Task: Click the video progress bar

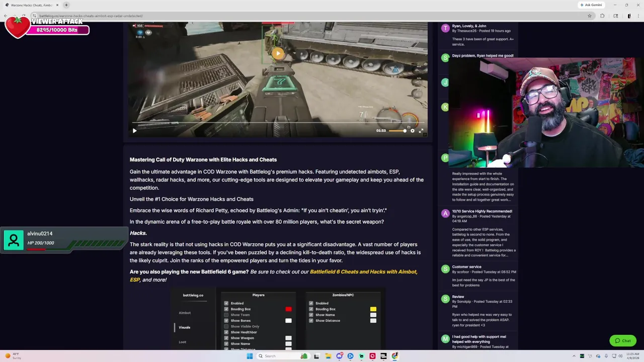Action: coord(278,123)
